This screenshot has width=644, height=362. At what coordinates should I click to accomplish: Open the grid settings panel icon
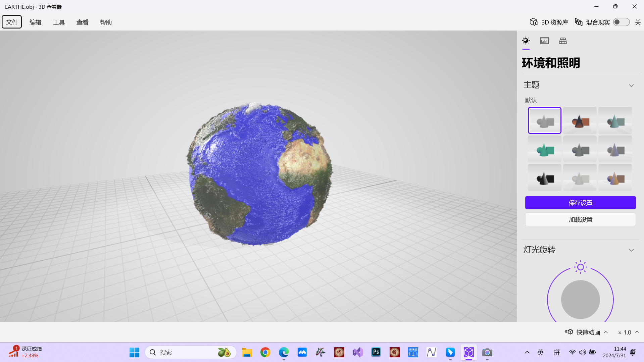[562, 41]
